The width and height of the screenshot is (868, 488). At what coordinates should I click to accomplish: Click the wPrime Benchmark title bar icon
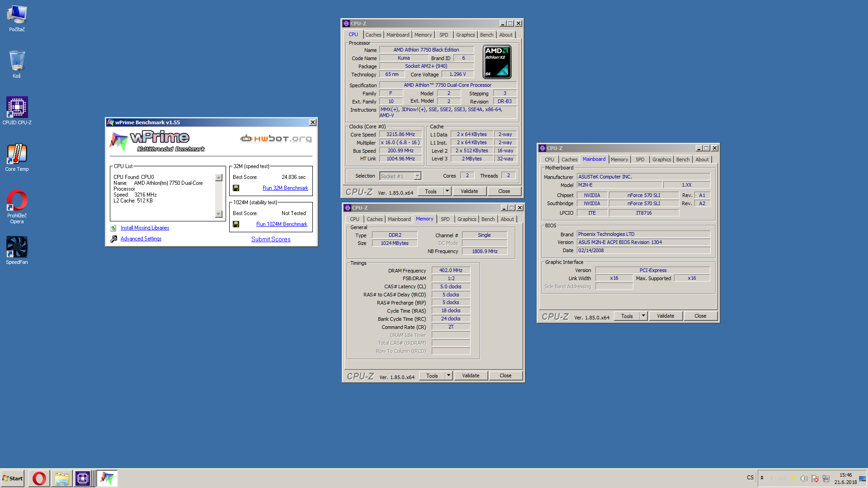(x=110, y=122)
